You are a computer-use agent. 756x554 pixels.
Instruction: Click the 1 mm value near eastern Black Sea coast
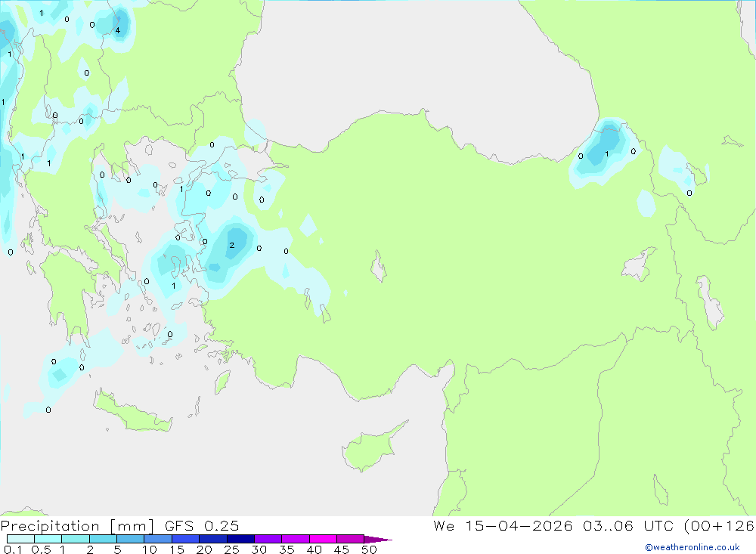coord(607,154)
